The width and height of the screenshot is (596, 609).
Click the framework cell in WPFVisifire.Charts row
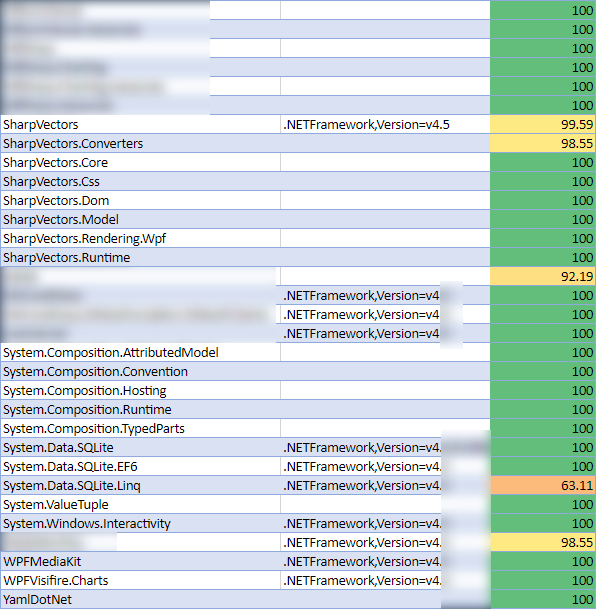385,581
